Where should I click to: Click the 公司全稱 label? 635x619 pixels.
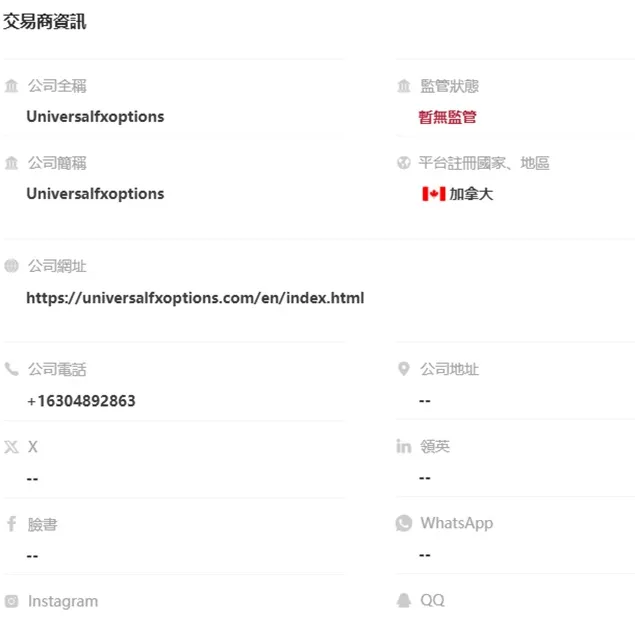pos(57,86)
